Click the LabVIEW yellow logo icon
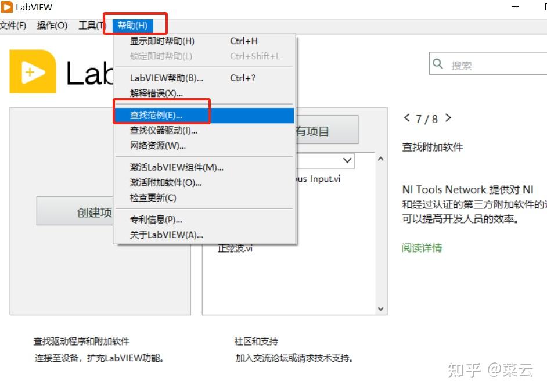This screenshot has height=392, width=547. pos(33,71)
